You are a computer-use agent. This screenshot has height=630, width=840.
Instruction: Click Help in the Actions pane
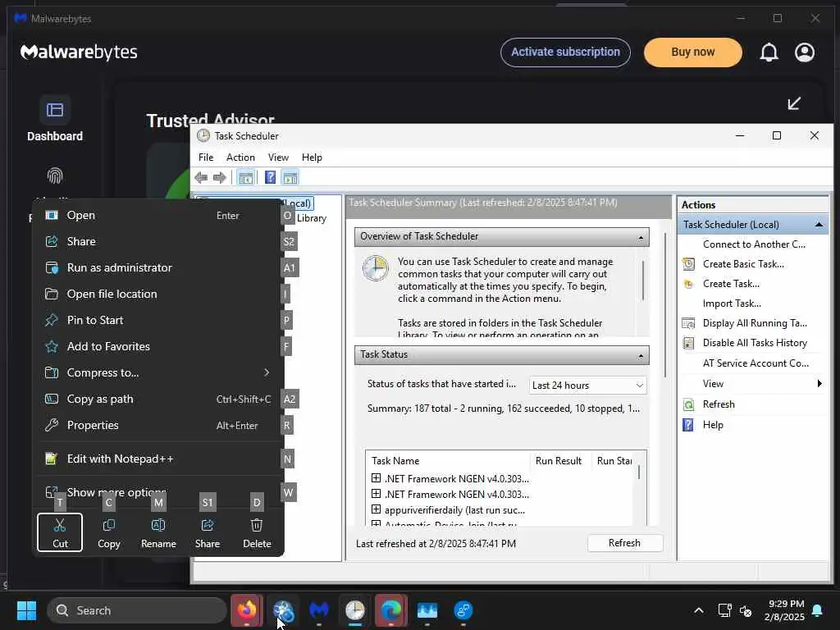pos(713,425)
